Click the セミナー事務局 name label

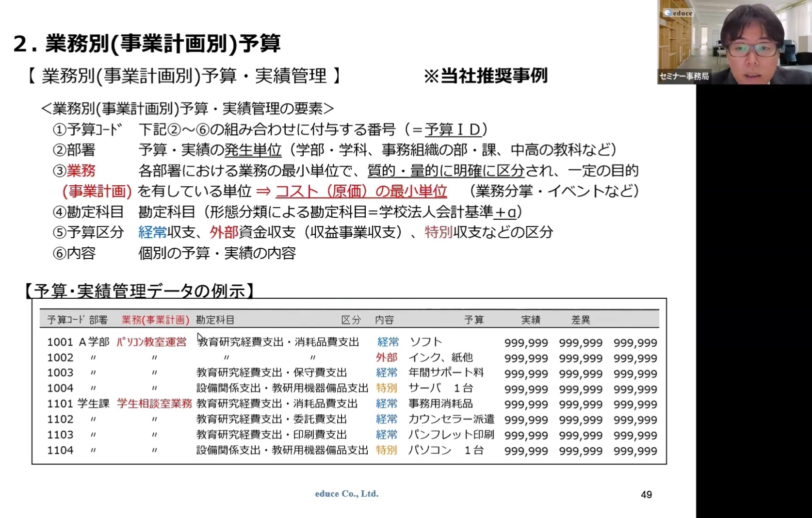click(x=683, y=76)
